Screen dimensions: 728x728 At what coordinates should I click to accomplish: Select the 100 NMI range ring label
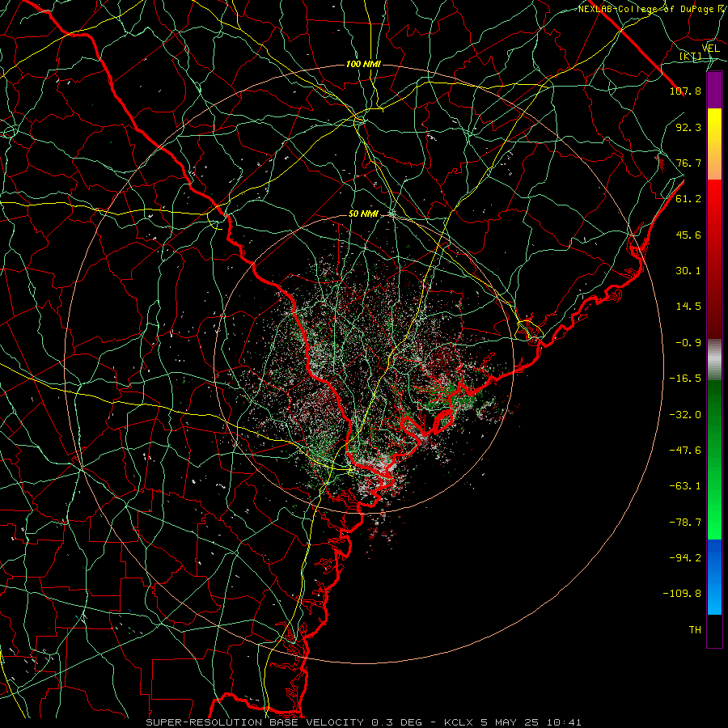coord(363,64)
